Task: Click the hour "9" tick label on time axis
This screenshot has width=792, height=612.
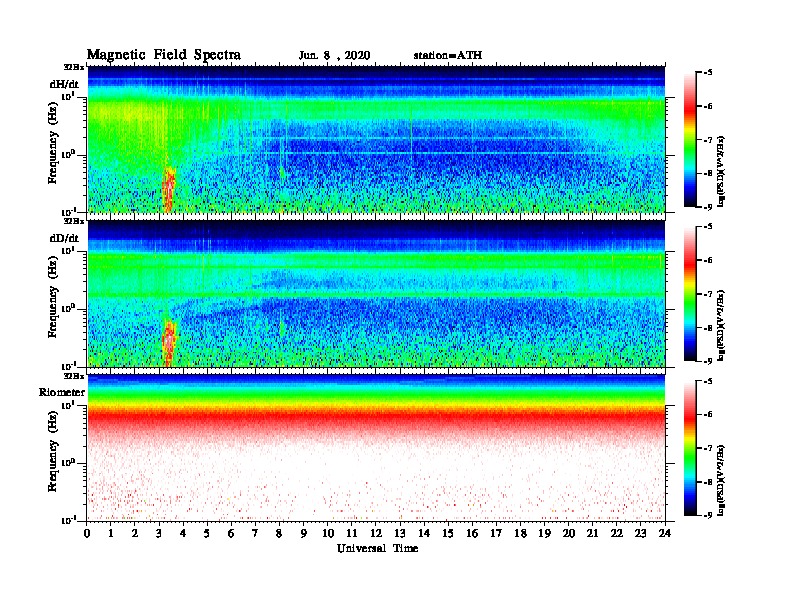Action: click(304, 533)
